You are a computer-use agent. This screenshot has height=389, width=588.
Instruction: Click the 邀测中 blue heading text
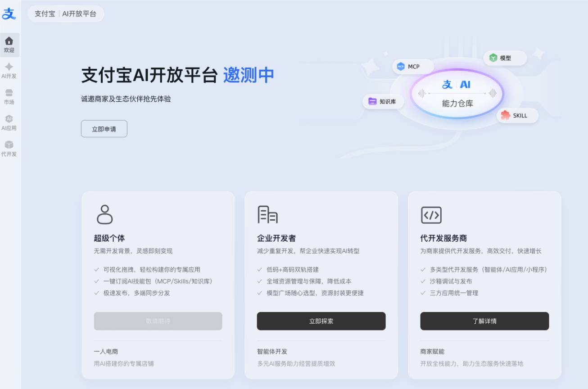tap(249, 75)
